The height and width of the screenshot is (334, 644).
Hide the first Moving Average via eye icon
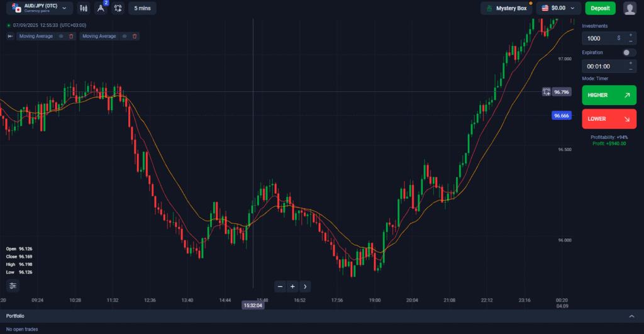pos(61,36)
